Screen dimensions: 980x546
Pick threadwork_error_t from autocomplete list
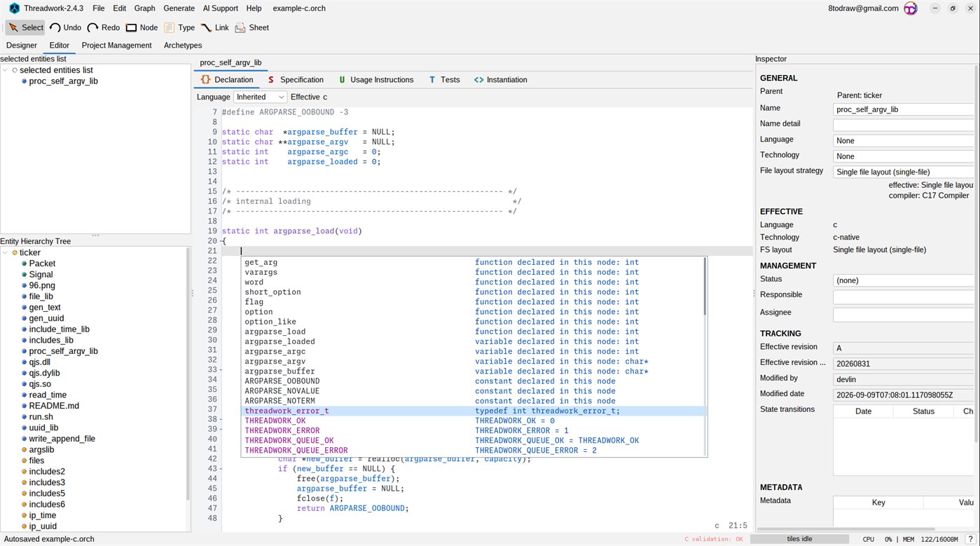pos(473,411)
